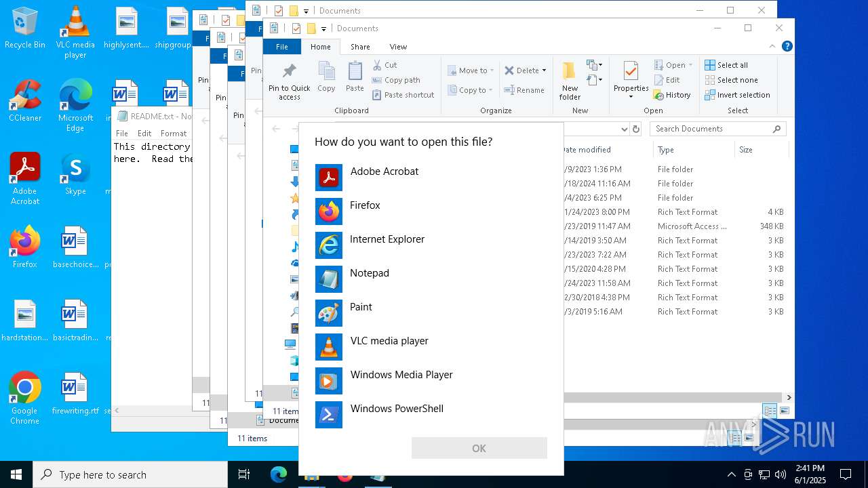Open the Customize Quick Access Toolbar dropdown
The height and width of the screenshot is (488, 868).
click(323, 28)
